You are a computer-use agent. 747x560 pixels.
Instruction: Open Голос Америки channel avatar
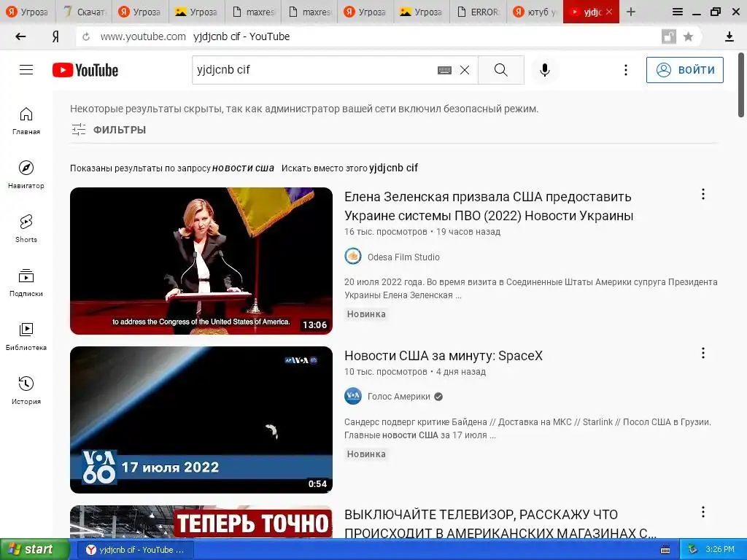click(353, 396)
